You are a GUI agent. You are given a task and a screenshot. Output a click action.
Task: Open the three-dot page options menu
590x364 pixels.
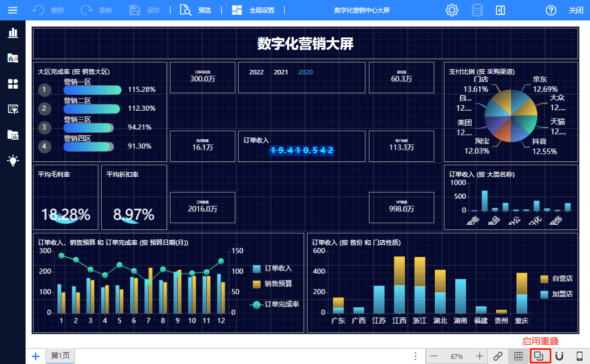point(416,356)
